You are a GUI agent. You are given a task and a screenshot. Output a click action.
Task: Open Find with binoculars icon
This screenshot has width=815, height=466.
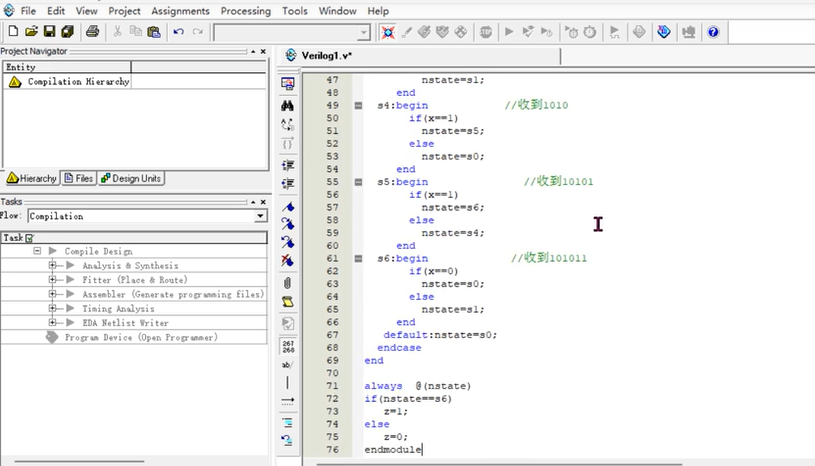(287, 105)
